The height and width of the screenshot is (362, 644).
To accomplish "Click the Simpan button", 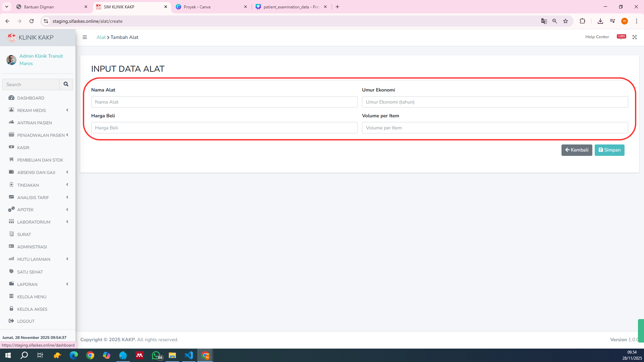I will point(609,150).
